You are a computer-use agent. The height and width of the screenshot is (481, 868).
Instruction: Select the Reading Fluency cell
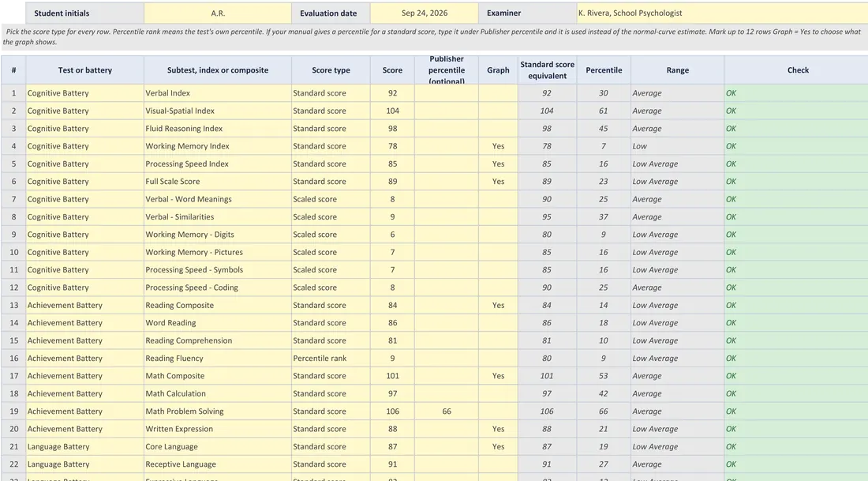point(218,358)
